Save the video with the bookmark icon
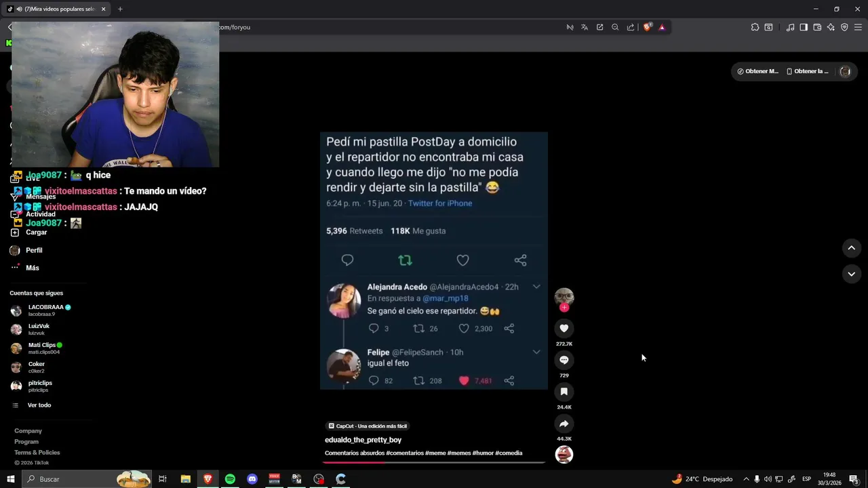This screenshot has height=488, width=868. click(x=564, y=392)
